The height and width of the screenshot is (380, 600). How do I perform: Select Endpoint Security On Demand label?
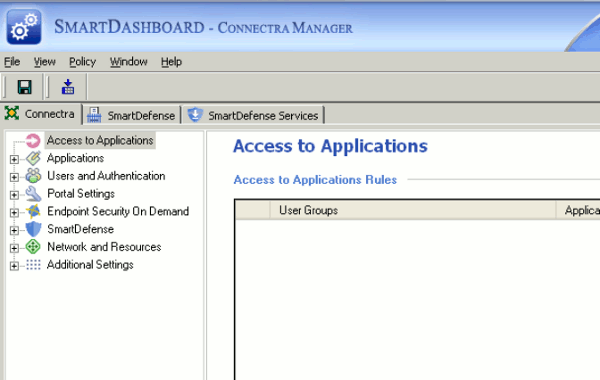(118, 211)
